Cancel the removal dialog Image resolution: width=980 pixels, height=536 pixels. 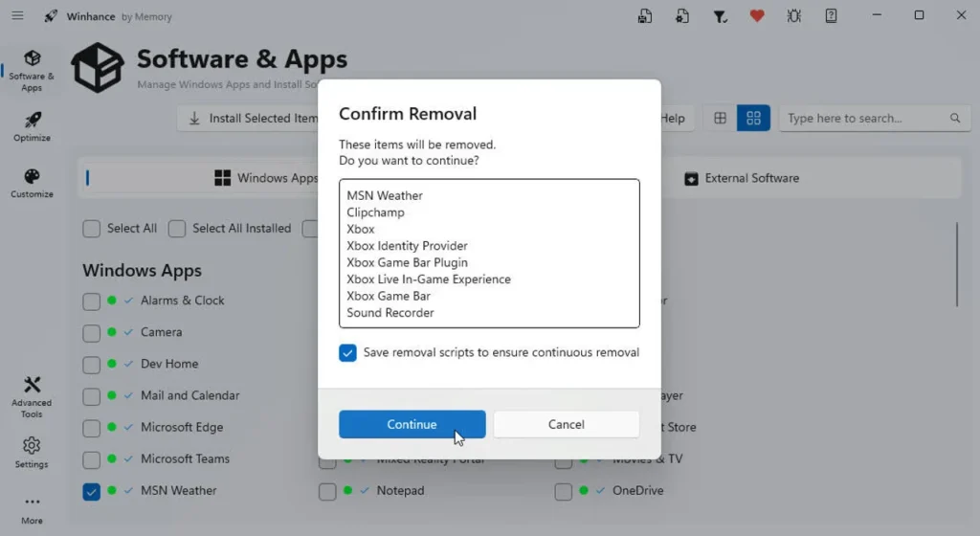point(567,424)
